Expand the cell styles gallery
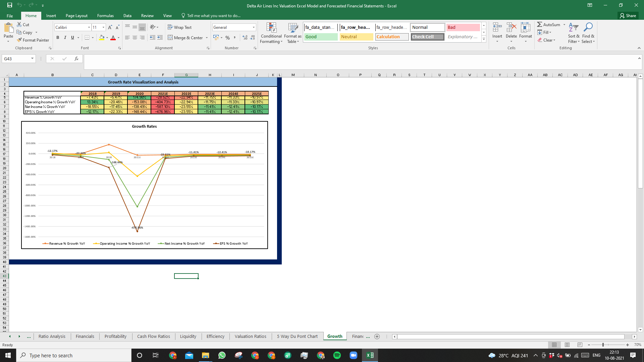 (484, 39)
